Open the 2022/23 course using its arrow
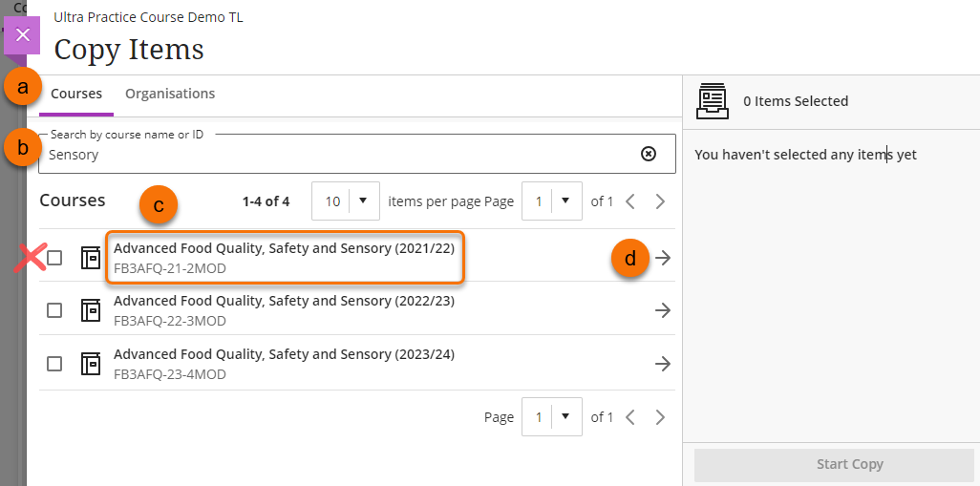Viewport: 980px width, 486px height. point(663,310)
